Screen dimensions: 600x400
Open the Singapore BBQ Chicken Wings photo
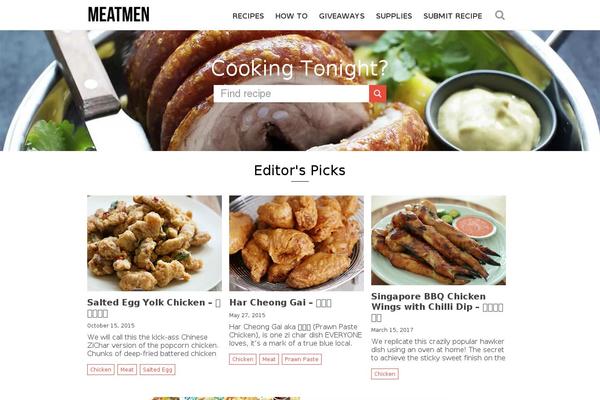click(x=438, y=240)
